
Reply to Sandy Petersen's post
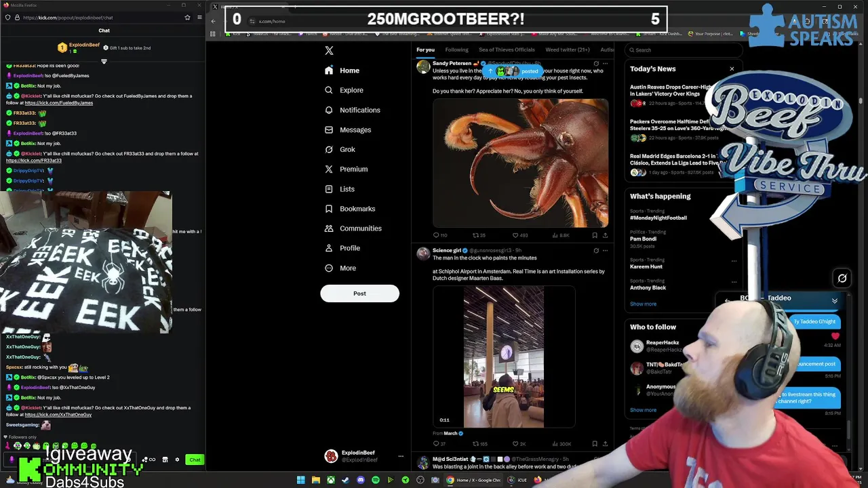(x=439, y=235)
